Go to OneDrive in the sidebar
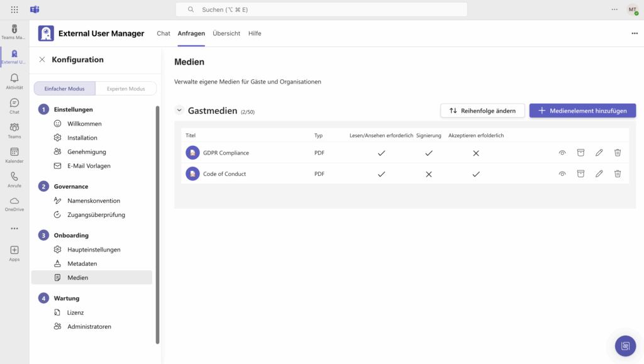 coord(14,204)
